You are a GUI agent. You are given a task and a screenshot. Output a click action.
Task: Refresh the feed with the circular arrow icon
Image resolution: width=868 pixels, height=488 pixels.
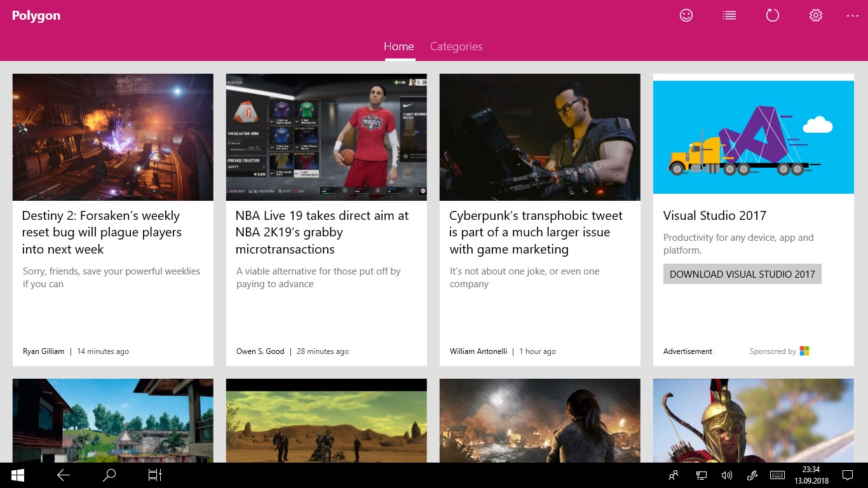point(773,15)
